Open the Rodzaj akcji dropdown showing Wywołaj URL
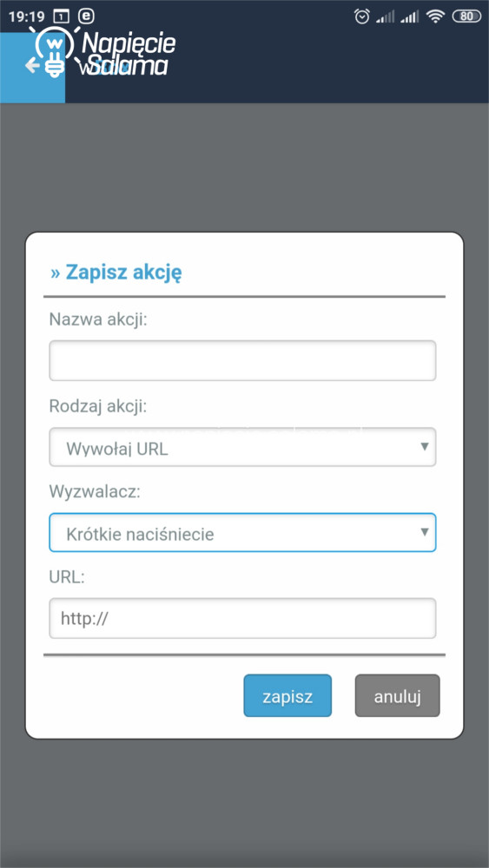489x868 pixels. click(x=242, y=447)
